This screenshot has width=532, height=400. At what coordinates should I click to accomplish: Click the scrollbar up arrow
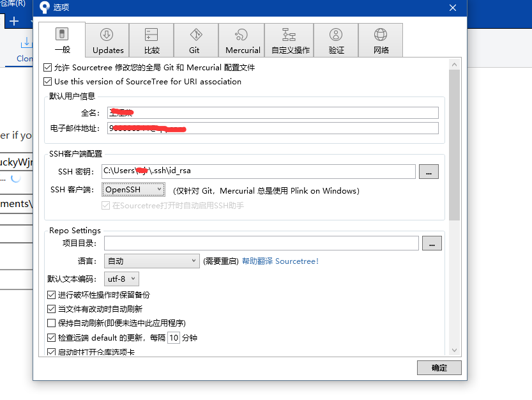pos(454,64)
